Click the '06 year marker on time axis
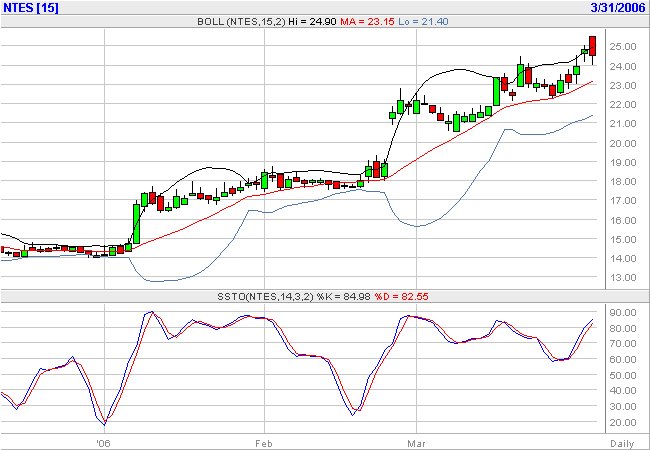This screenshot has height=450, width=650. point(103,444)
